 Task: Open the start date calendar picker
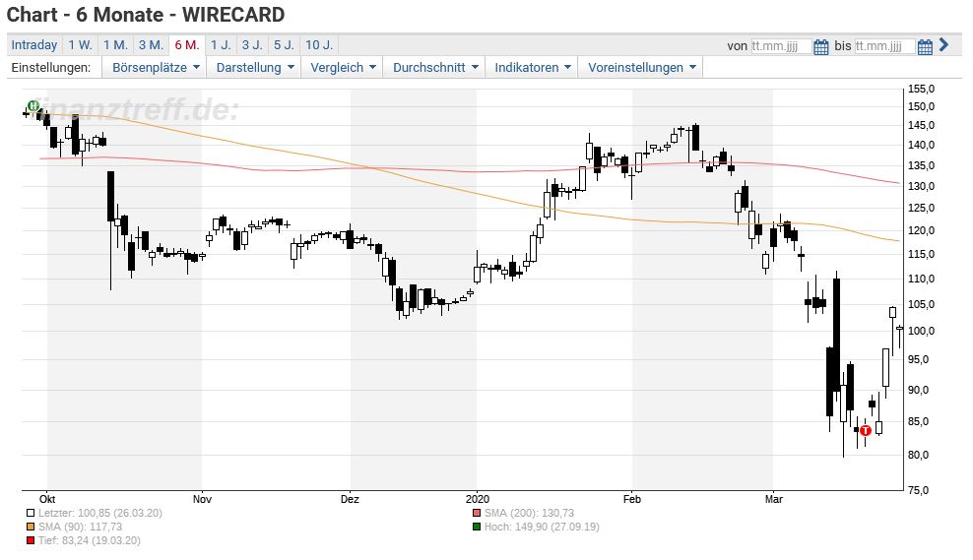pos(820,46)
